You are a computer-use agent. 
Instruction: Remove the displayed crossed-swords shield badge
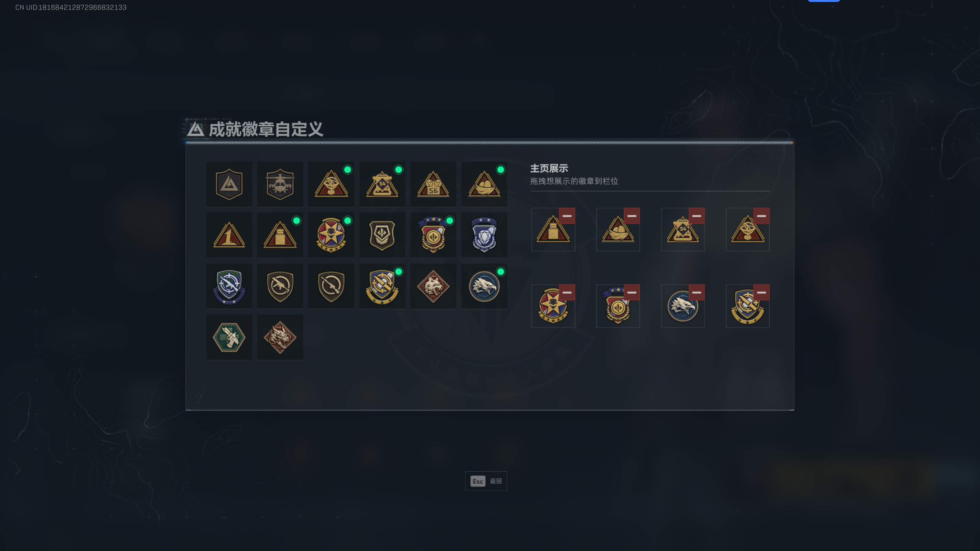click(x=761, y=292)
